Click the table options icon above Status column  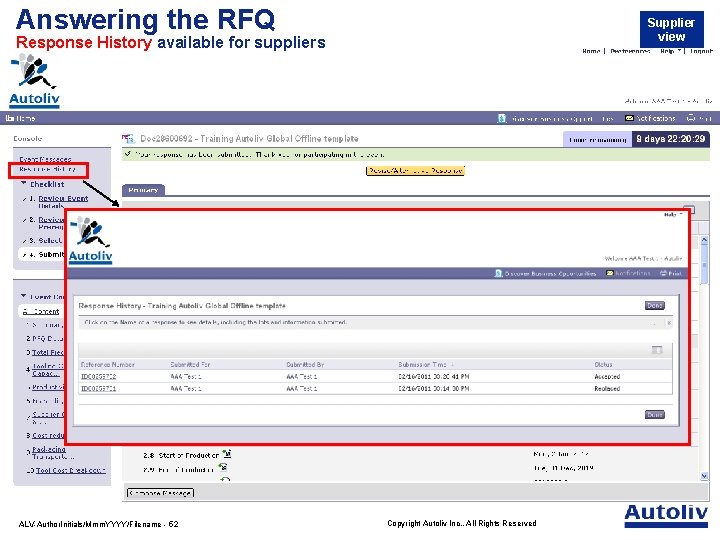click(x=657, y=350)
